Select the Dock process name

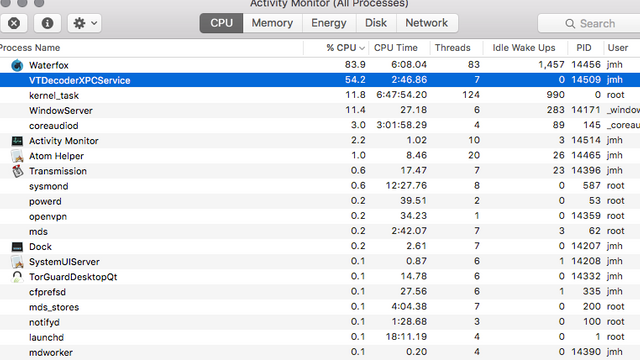click(40, 247)
